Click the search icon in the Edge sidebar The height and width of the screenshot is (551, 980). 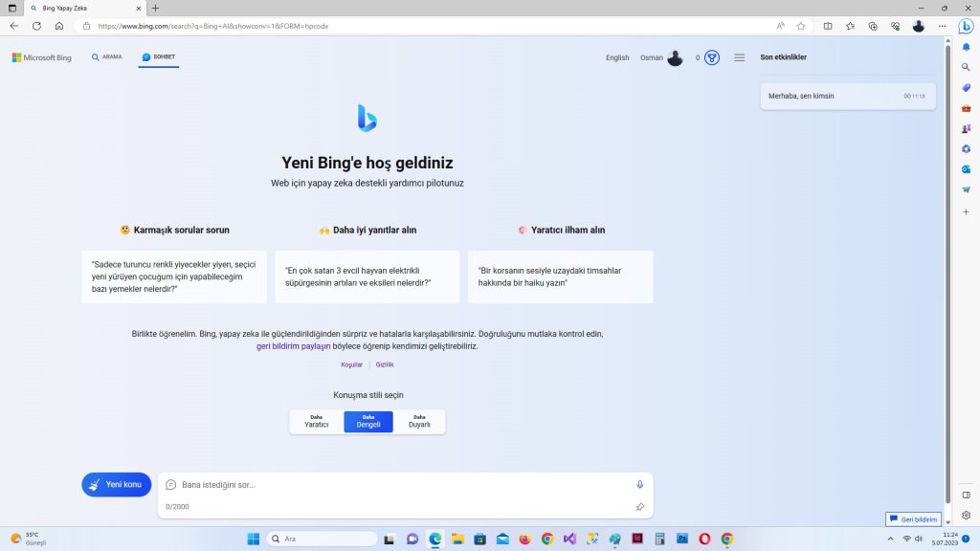tap(966, 66)
